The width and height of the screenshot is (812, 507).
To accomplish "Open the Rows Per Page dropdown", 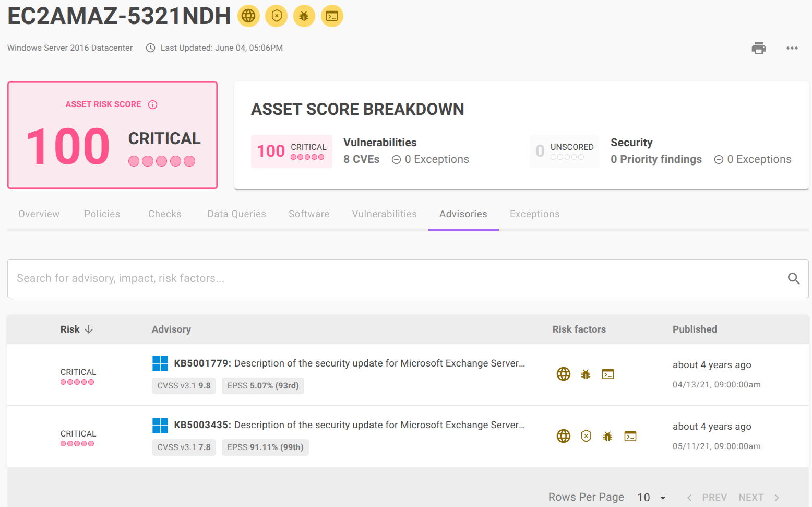I will point(651,498).
